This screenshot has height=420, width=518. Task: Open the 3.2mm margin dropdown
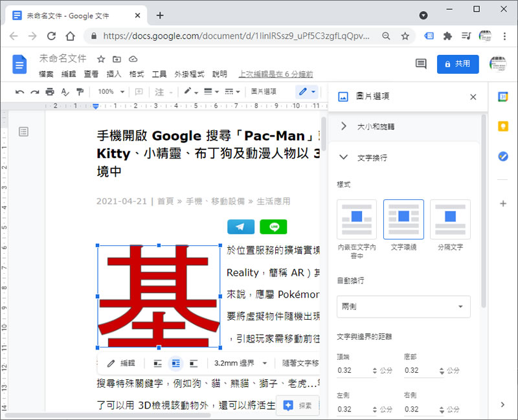pos(240,363)
